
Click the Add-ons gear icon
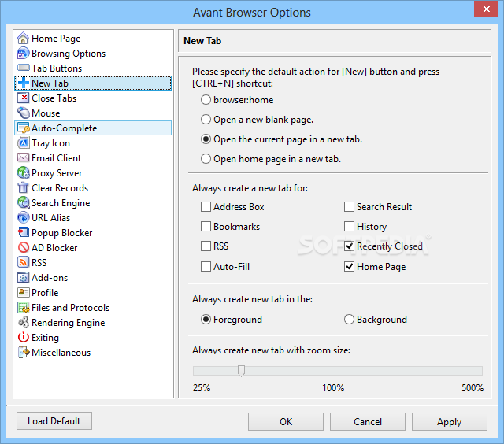tap(23, 277)
